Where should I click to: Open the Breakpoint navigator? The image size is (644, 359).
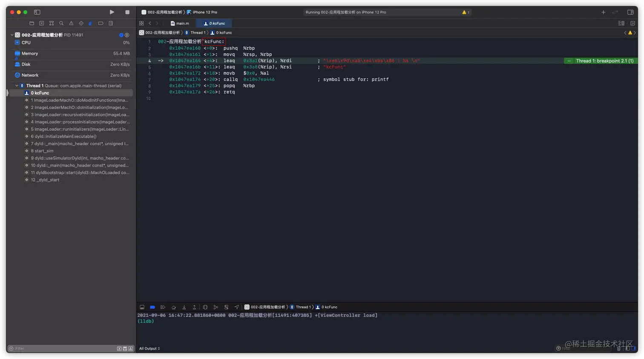(x=101, y=23)
